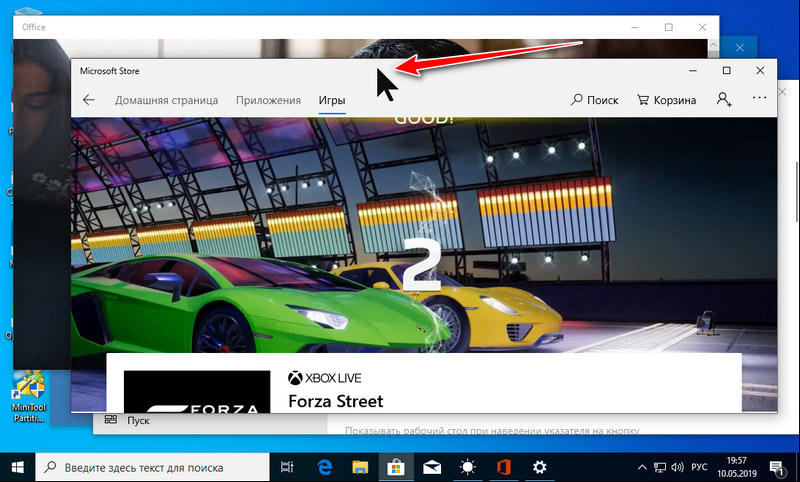Maximize the Microsoft Store window
The width and height of the screenshot is (800, 482).
(727, 71)
